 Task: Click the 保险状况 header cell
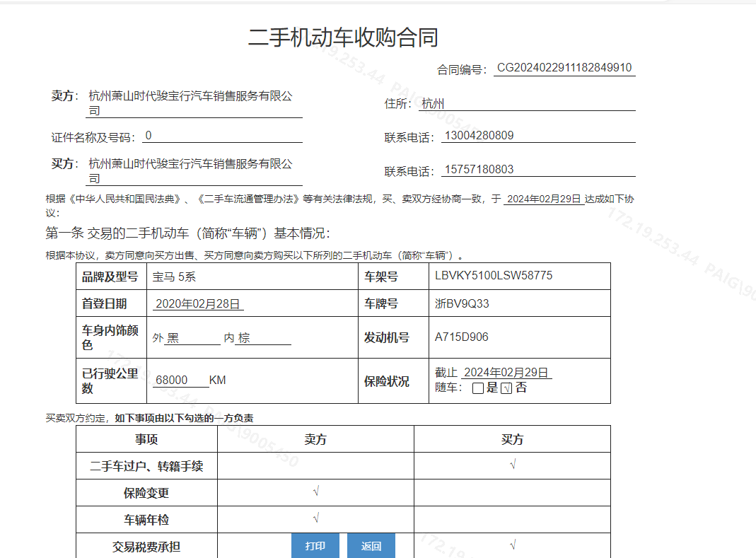pos(393,381)
